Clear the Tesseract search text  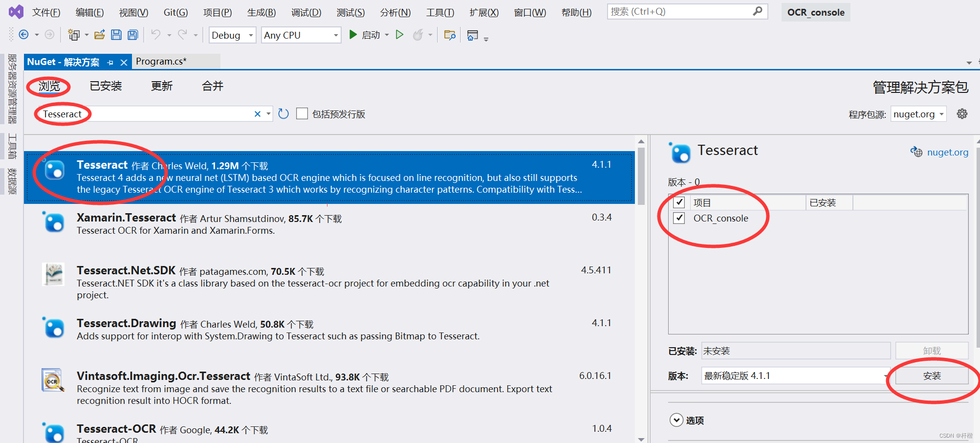pos(258,114)
